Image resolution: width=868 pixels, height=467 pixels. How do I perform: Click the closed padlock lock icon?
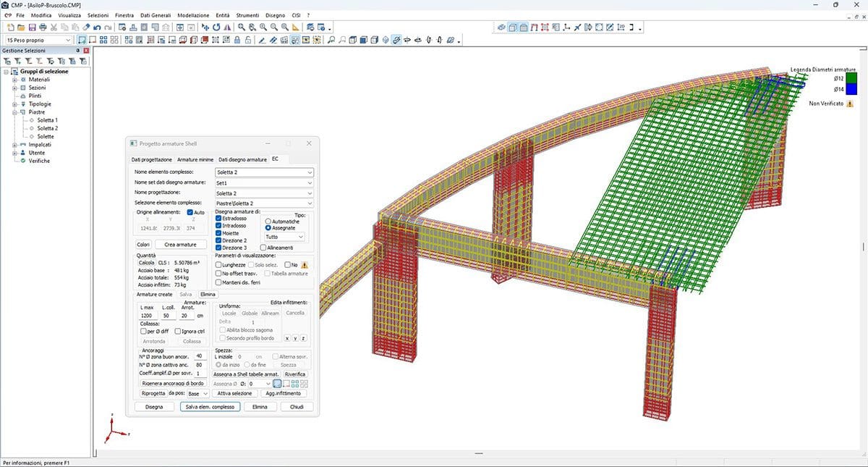[x=237, y=40]
